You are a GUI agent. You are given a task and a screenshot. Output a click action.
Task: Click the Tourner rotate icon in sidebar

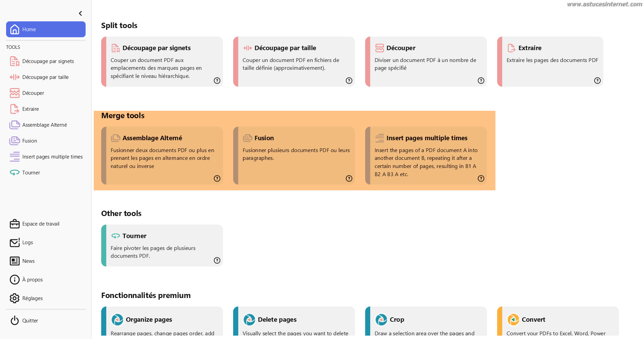click(15, 173)
